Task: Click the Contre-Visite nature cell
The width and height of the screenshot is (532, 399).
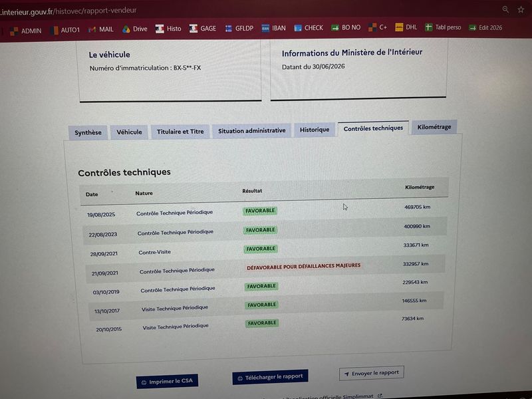Action: (155, 252)
